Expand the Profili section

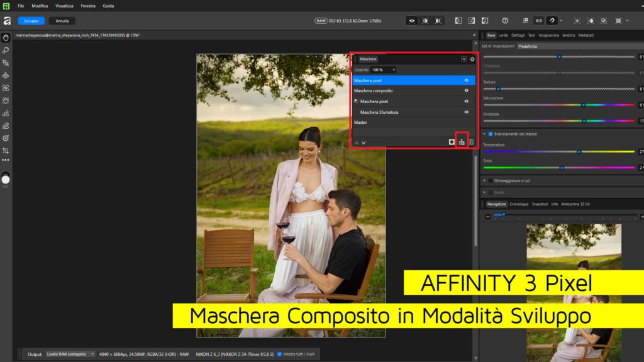pos(484,192)
